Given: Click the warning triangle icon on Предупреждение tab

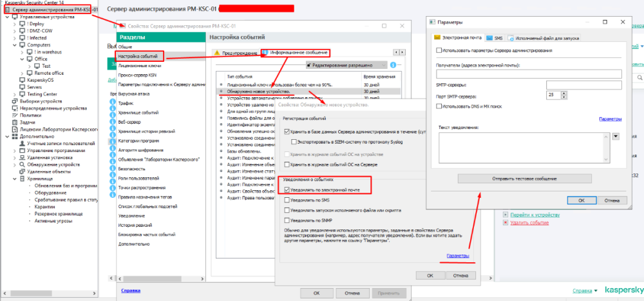Looking at the screenshot, I should pyautogui.click(x=217, y=53).
